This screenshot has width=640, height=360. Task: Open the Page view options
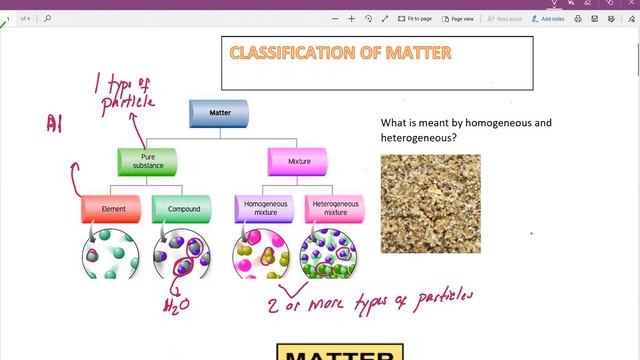(458, 19)
